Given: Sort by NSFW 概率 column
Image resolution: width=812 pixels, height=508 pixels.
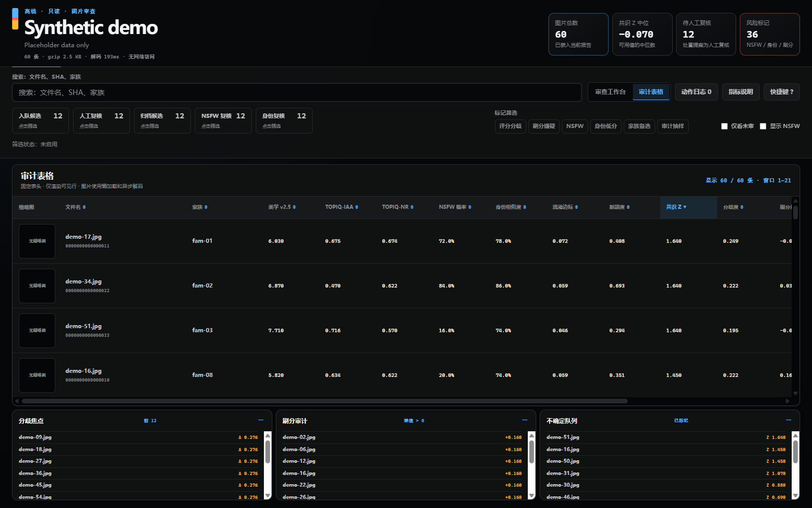Looking at the screenshot, I should point(455,207).
